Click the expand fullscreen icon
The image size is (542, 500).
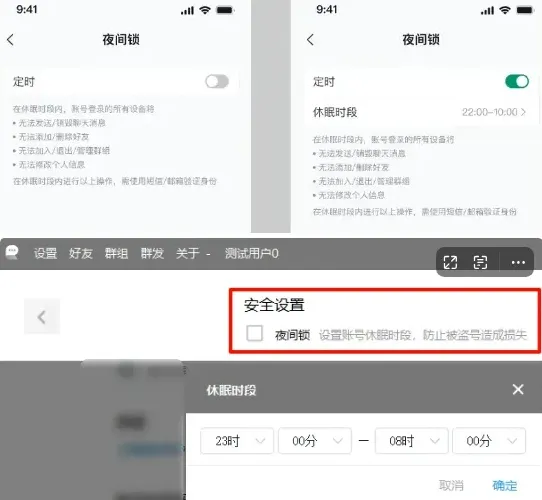[450, 262]
